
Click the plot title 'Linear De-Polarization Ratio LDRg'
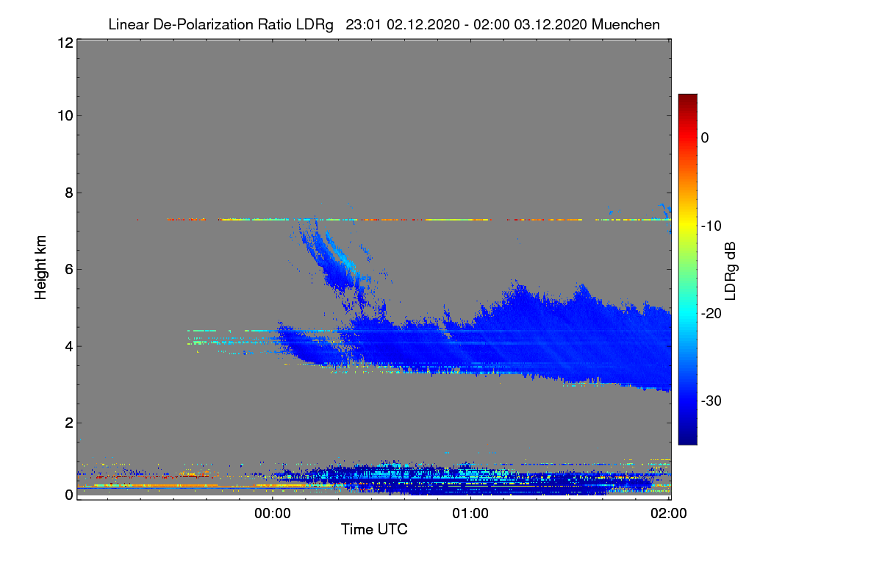220,25
